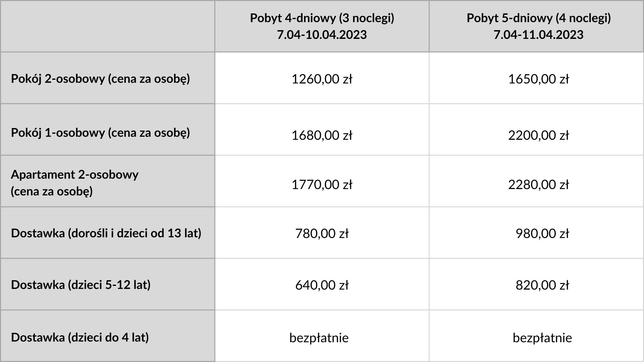Select the 640,00 zł price cell

pos(322,285)
